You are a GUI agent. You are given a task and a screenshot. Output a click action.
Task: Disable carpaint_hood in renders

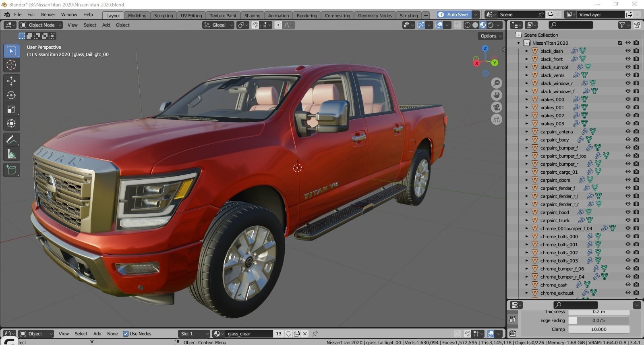click(x=636, y=212)
